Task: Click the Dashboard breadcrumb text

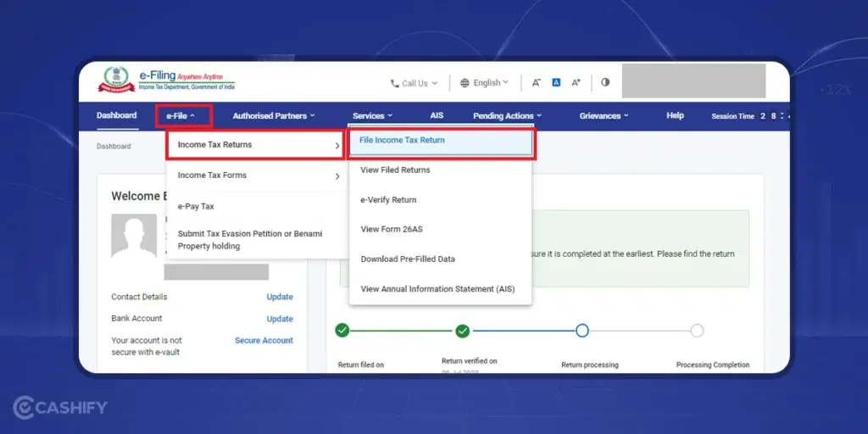Action: (114, 146)
